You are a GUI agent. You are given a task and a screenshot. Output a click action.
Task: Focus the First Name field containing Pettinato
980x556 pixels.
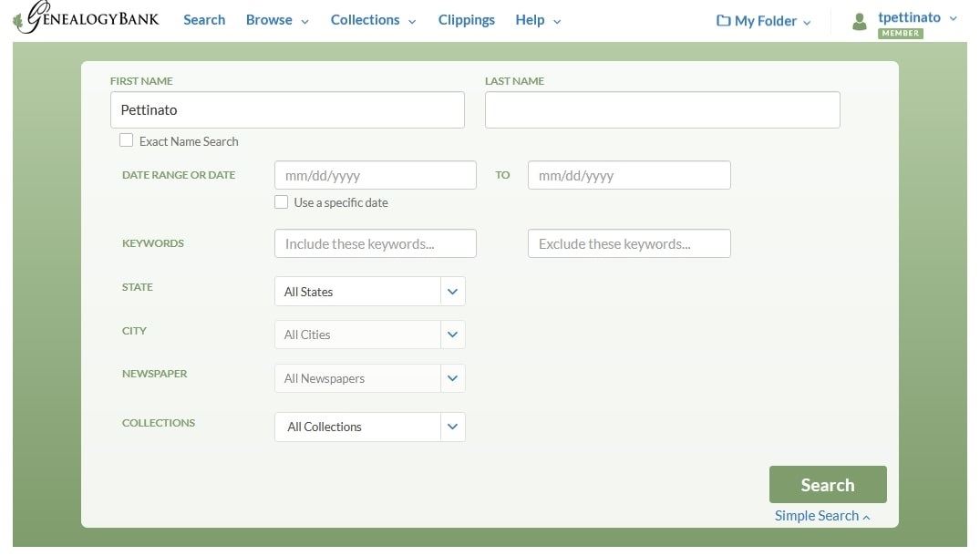tap(287, 110)
